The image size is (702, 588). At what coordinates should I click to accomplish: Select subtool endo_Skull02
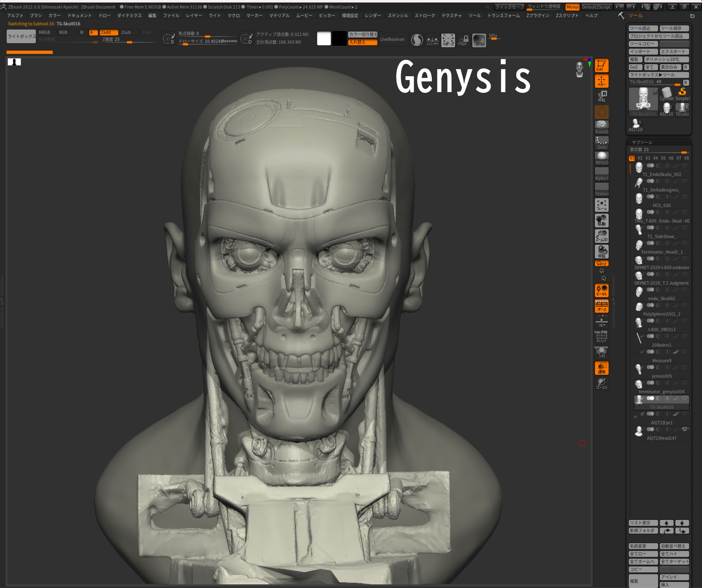pos(661,294)
